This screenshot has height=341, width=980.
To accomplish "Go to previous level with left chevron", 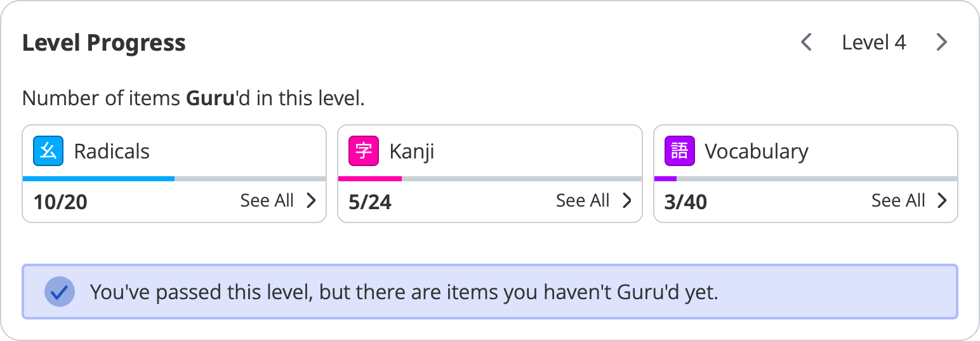I will click(806, 42).
